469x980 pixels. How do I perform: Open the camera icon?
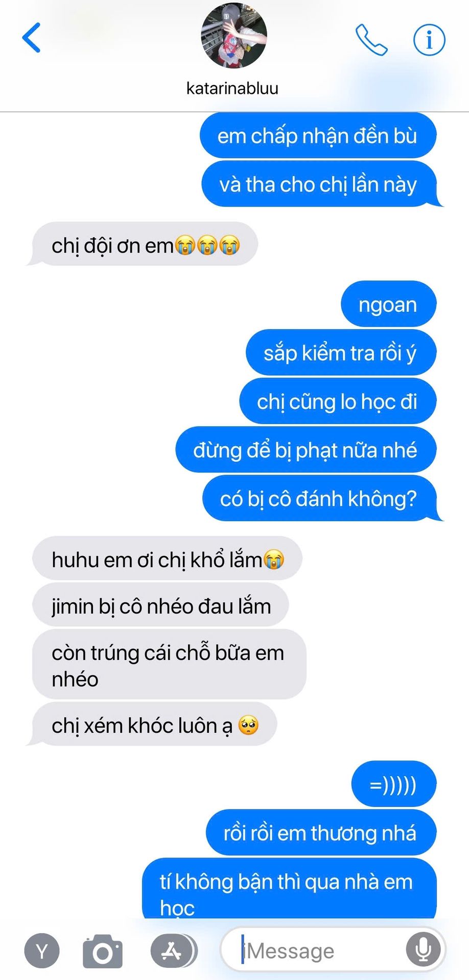(103, 951)
